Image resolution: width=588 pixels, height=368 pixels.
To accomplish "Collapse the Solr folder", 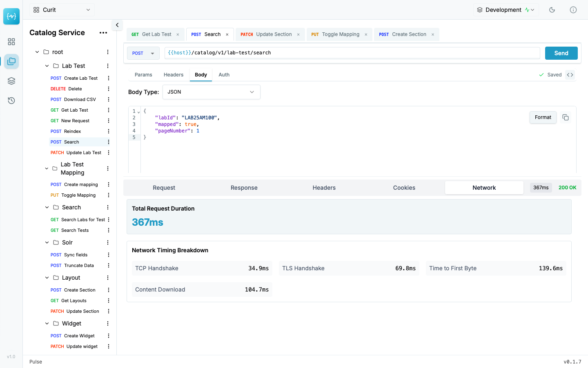I will click(x=47, y=242).
